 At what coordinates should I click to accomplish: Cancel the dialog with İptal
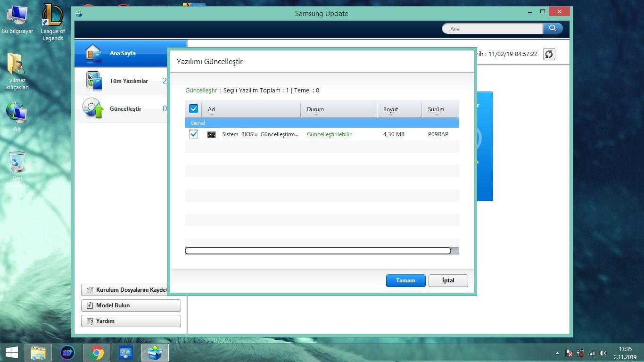448,280
